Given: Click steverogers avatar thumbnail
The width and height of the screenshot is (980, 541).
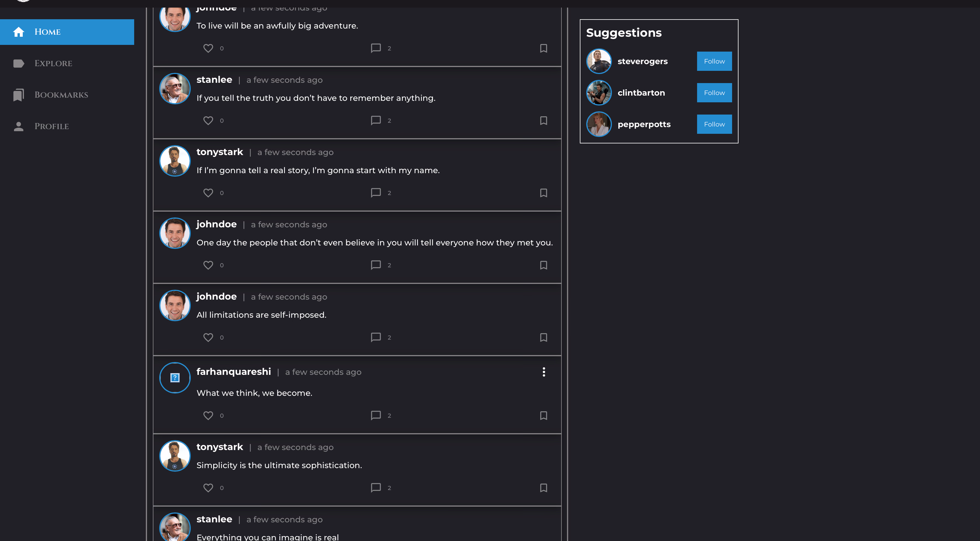Looking at the screenshot, I should pyautogui.click(x=598, y=61).
